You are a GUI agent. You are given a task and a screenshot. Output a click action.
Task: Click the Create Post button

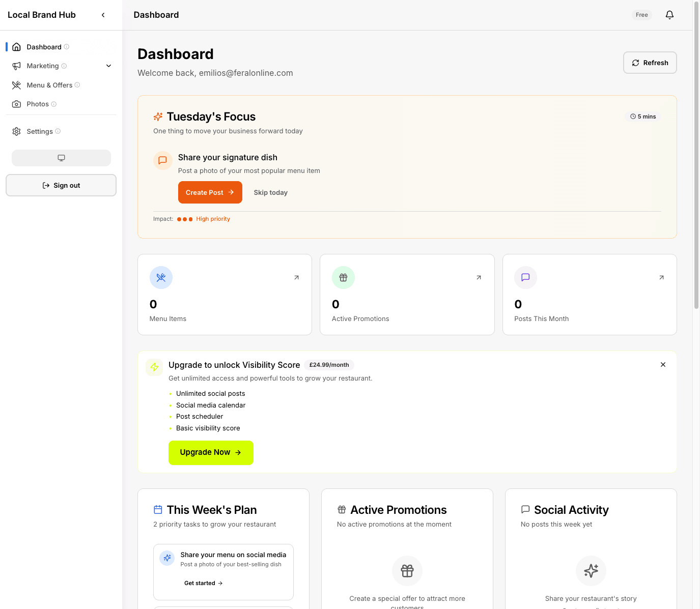click(x=210, y=192)
